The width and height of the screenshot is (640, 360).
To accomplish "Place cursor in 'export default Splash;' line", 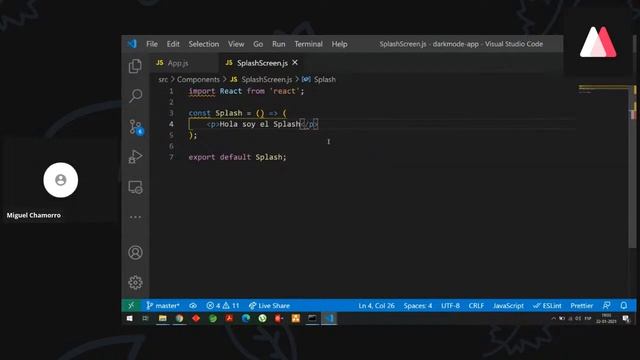I will tap(237, 157).
